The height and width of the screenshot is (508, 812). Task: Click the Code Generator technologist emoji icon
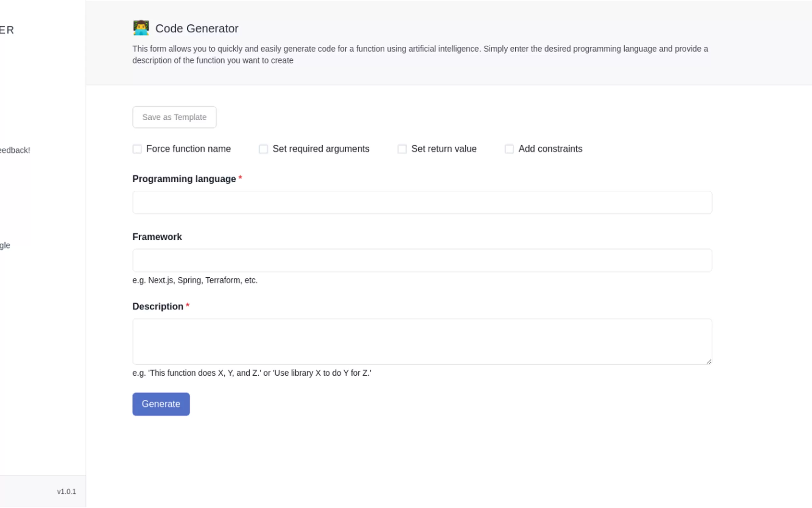[x=141, y=28]
